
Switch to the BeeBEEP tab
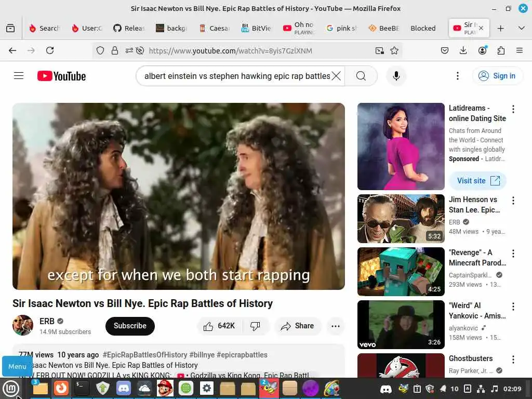[384, 28]
